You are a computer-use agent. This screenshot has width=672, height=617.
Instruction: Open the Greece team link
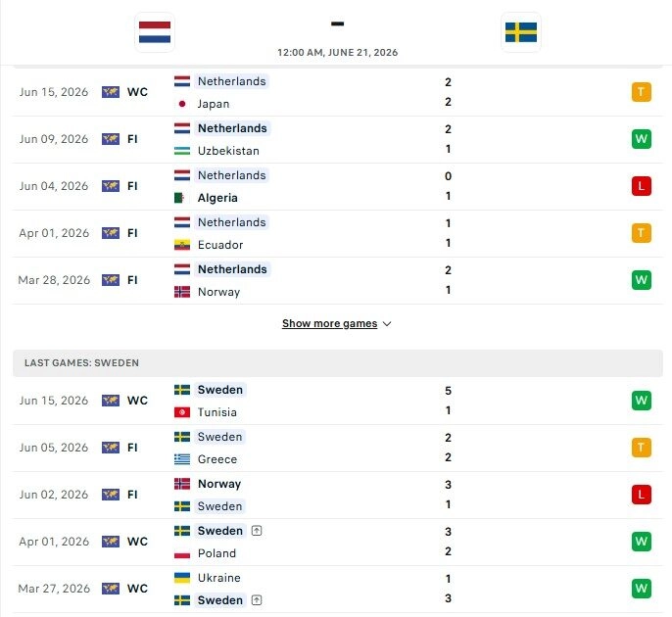pyautogui.click(x=217, y=459)
